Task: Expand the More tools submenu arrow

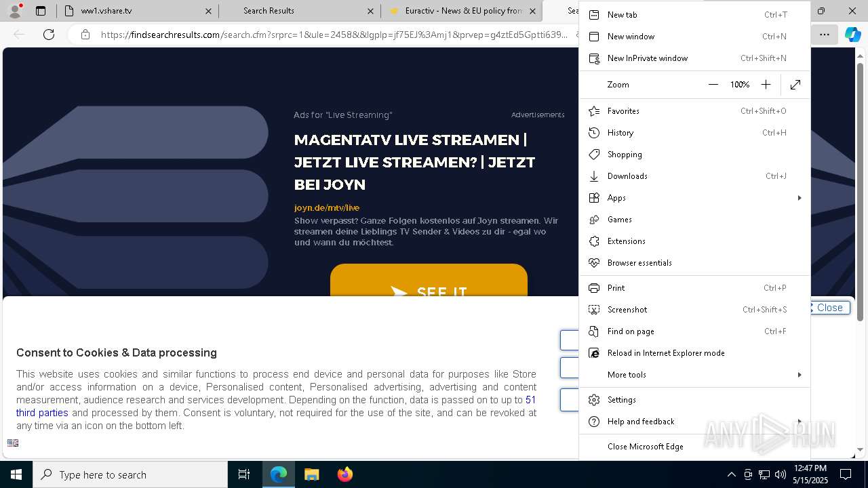Action: tap(800, 374)
